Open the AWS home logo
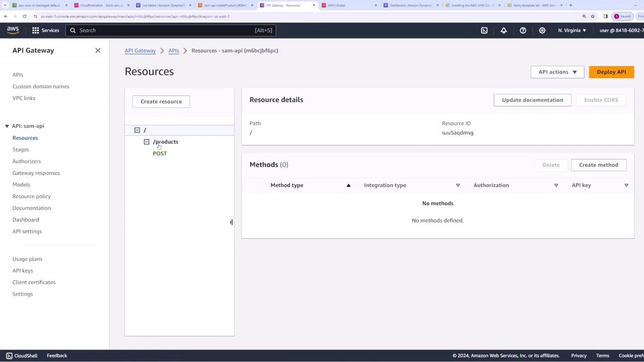 click(x=13, y=30)
